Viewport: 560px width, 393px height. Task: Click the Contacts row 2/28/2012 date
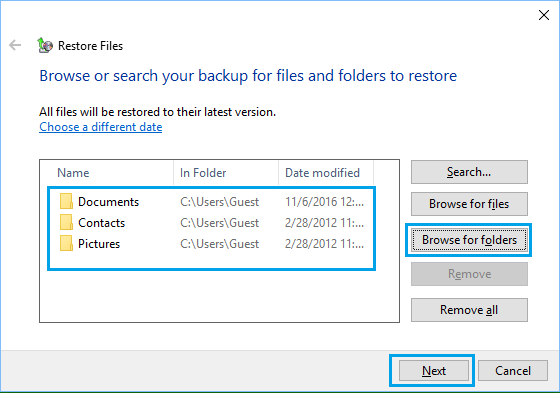pos(324,223)
